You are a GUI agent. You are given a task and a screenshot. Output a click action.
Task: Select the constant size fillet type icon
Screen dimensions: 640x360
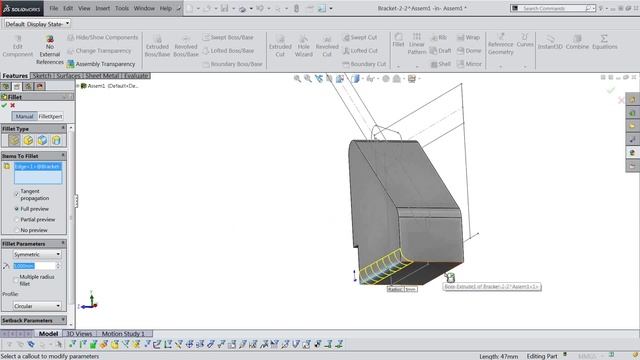pos(14,140)
